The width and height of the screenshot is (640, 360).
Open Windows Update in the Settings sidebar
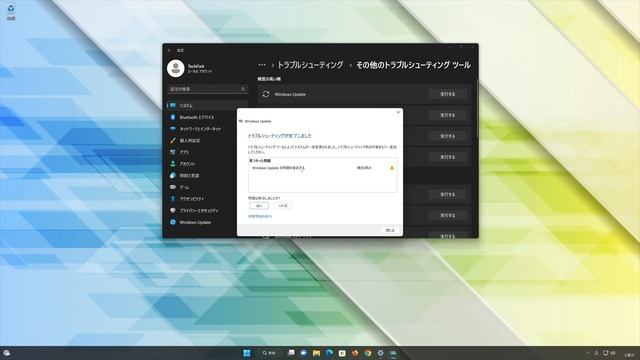207,222
